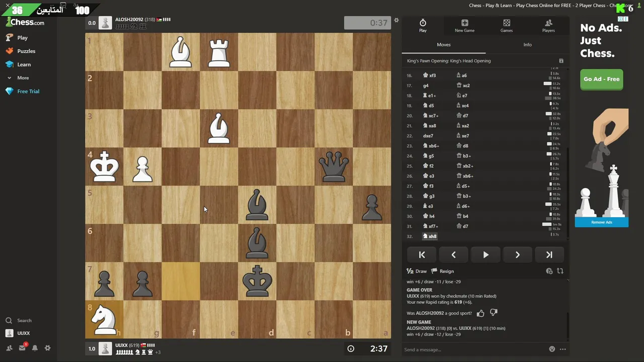
Task: Open the Games tab
Action: [x=507, y=26]
